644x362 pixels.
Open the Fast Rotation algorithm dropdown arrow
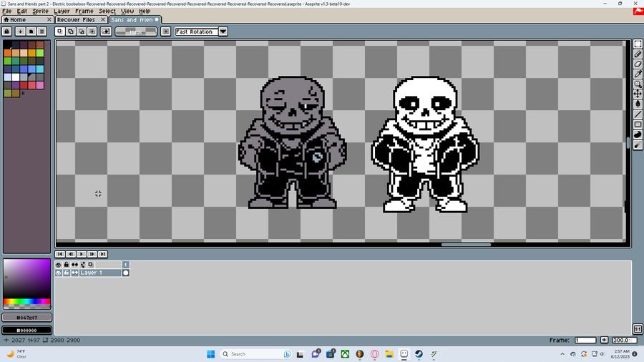(x=223, y=31)
